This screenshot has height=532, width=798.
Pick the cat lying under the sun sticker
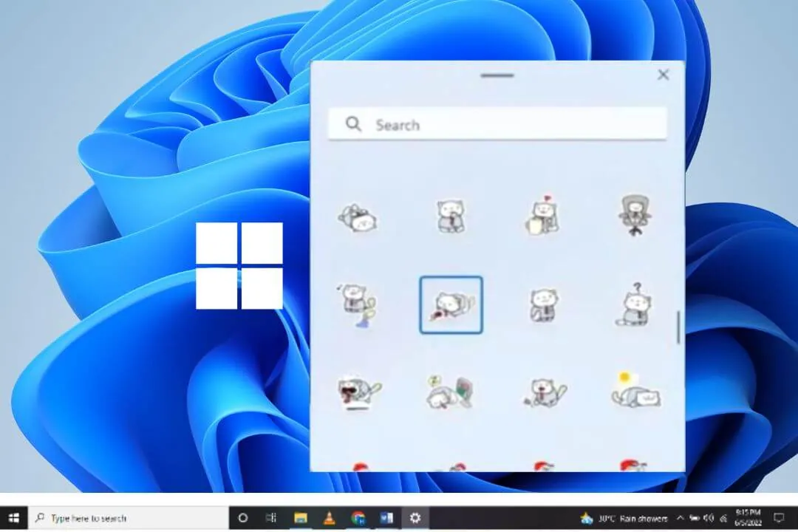coord(635,390)
